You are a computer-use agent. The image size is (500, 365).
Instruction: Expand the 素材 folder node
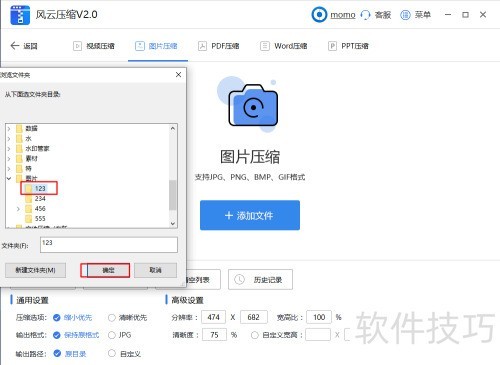(9, 158)
